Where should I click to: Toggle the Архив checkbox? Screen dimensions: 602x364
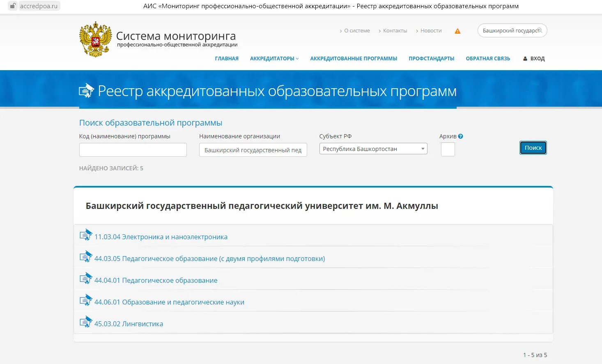coord(448,149)
